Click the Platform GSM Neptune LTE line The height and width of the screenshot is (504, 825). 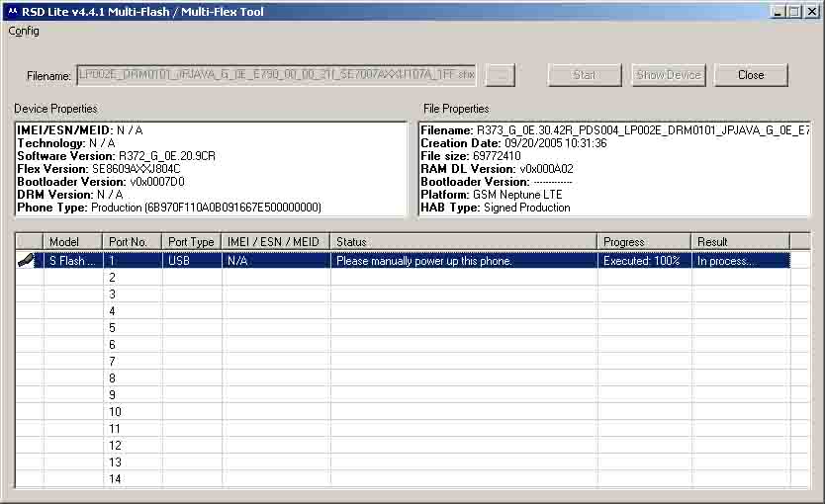[492, 195]
